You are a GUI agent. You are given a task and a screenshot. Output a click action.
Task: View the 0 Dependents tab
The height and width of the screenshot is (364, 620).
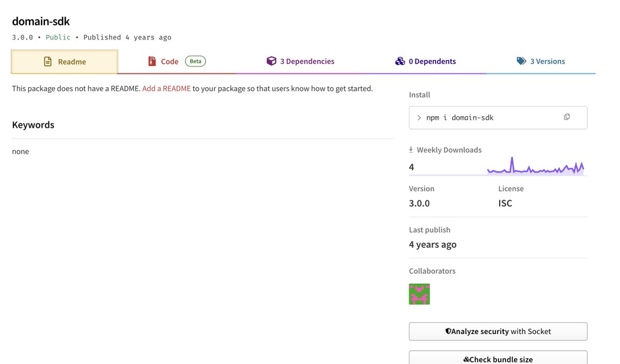pos(425,61)
